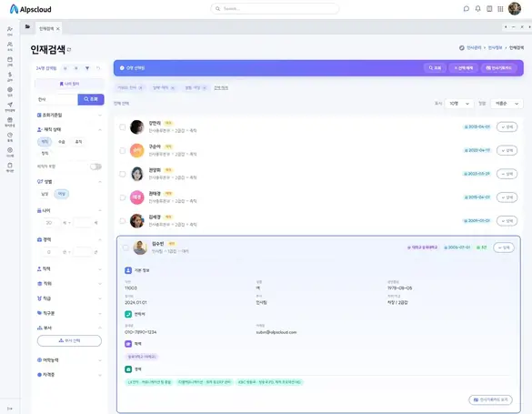Expand the sidebar with the bottom arrow

pyautogui.click(x=9, y=409)
